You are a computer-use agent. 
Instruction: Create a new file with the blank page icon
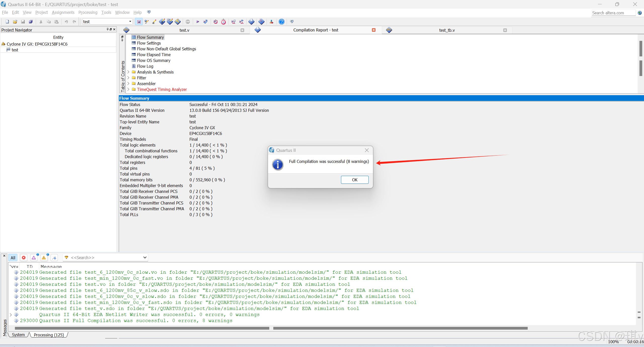(x=7, y=22)
